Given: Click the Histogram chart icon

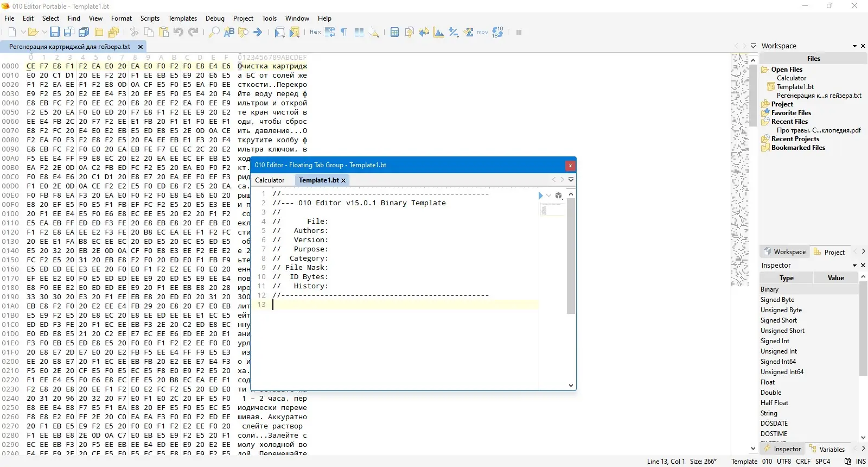Looking at the screenshot, I should click(439, 33).
